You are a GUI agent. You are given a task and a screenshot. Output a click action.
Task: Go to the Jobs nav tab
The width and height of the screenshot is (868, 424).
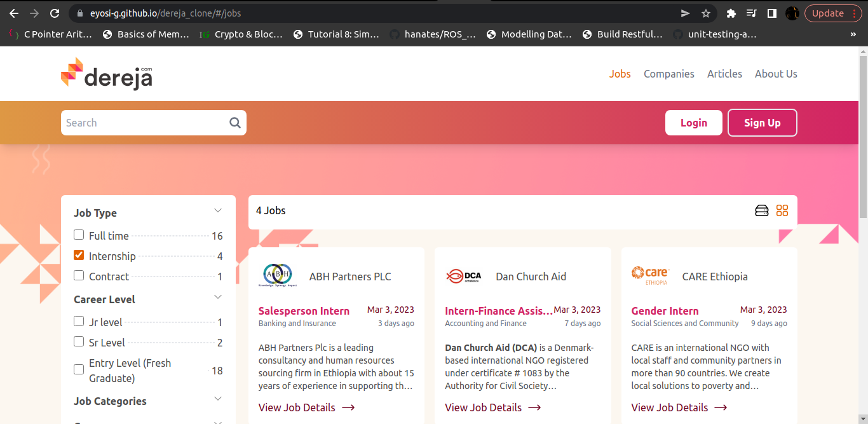click(620, 74)
